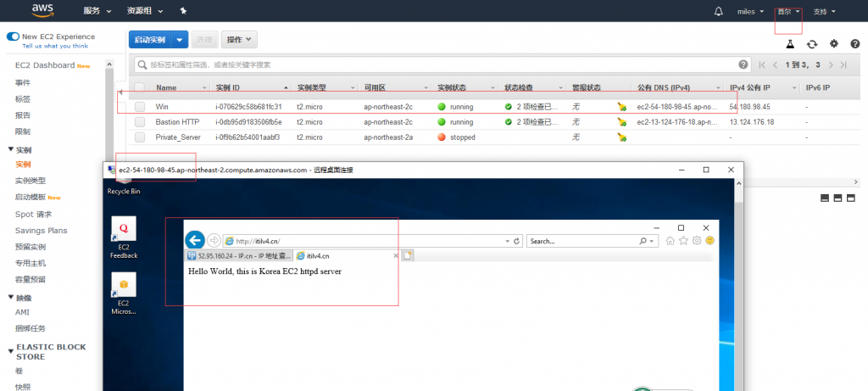
Task: Click the 启动实例 launch button
Action: [150, 40]
